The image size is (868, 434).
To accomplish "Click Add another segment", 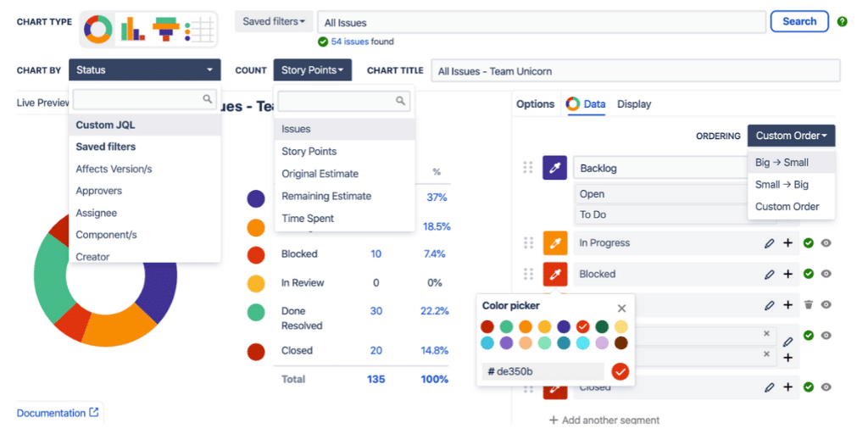I will (x=604, y=420).
